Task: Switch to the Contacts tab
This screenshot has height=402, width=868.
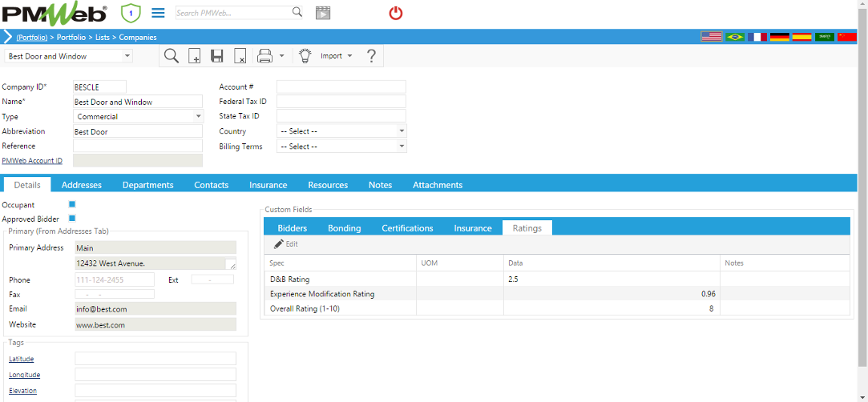Action: (212, 185)
